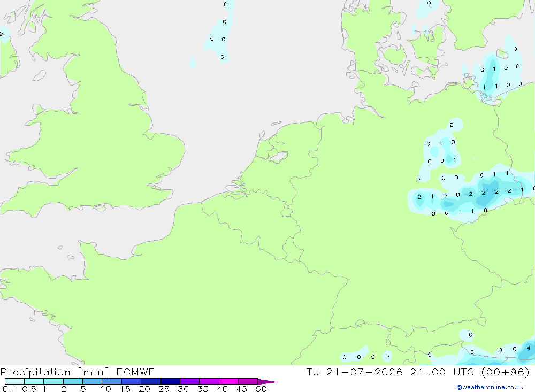Select the 45–50 mm legend swatch

pyautogui.click(x=248, y=381)
